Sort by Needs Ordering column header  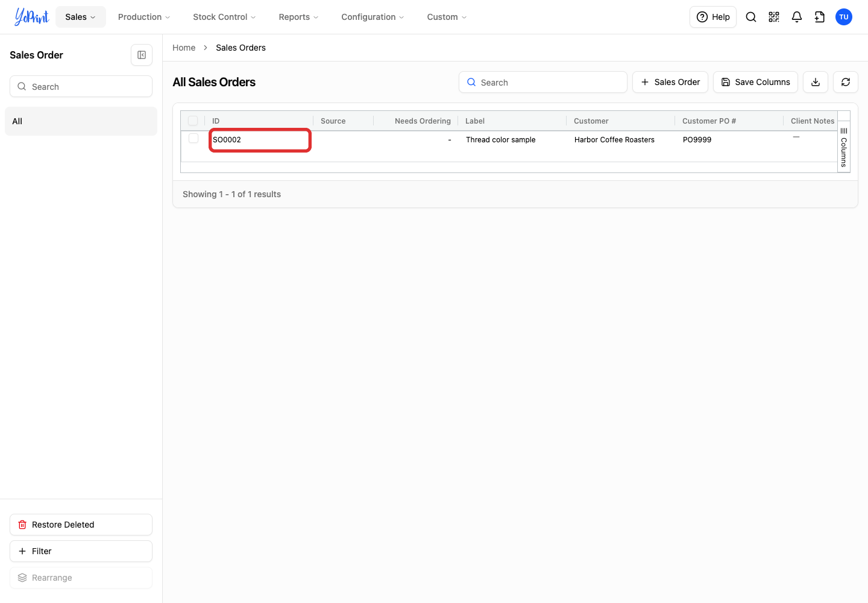[x=416, y=121]
